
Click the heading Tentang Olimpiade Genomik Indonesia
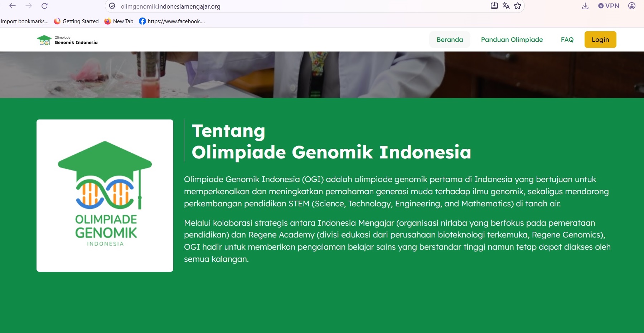331,141
